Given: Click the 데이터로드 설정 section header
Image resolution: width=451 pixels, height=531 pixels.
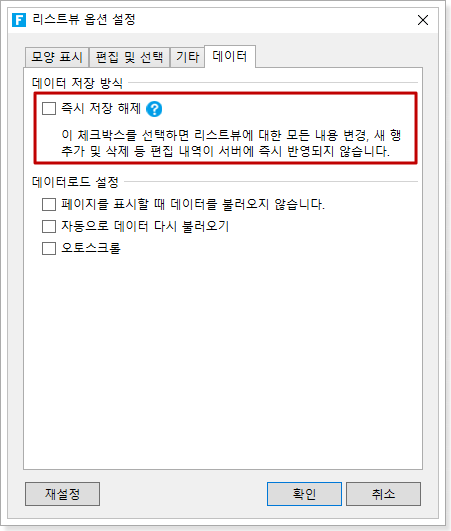Looking at the screenshot, I should pyautogui.click(x=75, y=182).
